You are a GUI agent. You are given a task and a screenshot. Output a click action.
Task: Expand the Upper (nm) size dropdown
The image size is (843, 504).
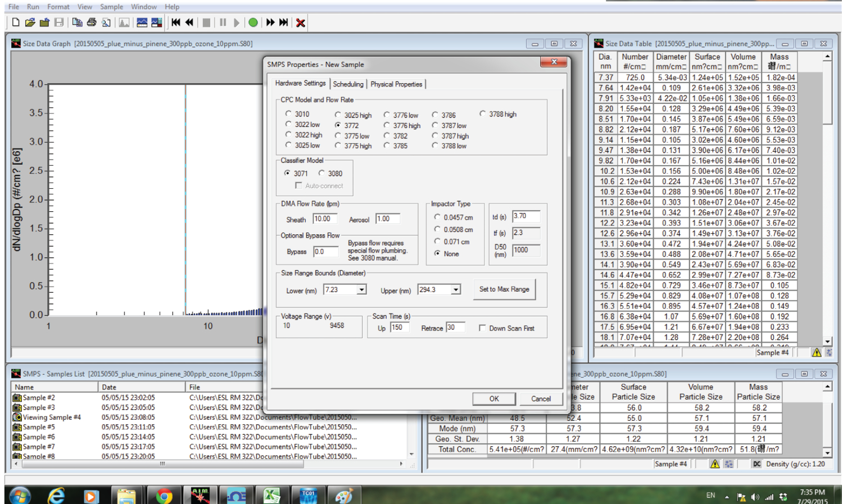pyautogui.click(x=456, y=290)
